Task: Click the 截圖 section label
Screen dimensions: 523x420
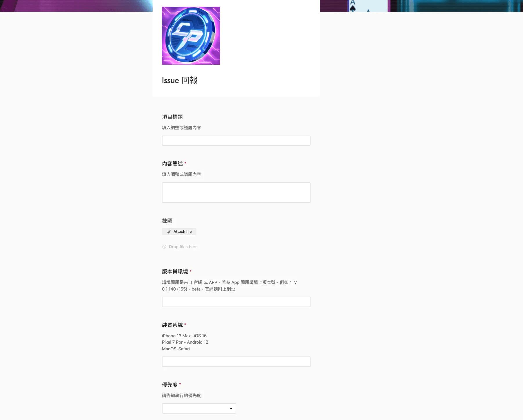Action: (167, 221)
